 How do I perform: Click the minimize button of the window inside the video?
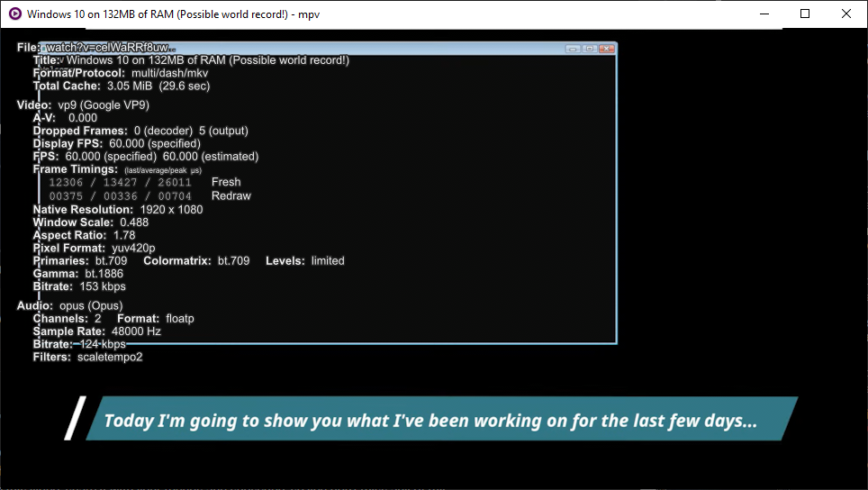(573, 49)
